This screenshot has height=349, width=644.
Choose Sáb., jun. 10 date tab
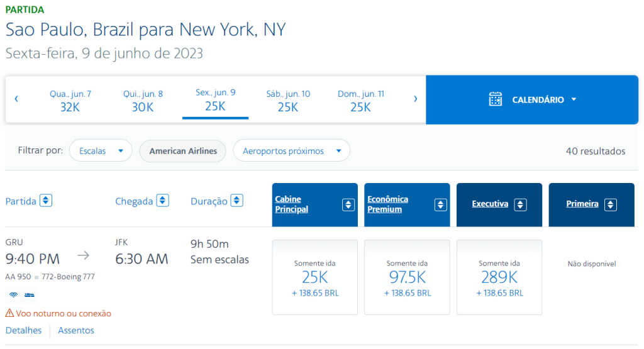click(x=288, y=100)
